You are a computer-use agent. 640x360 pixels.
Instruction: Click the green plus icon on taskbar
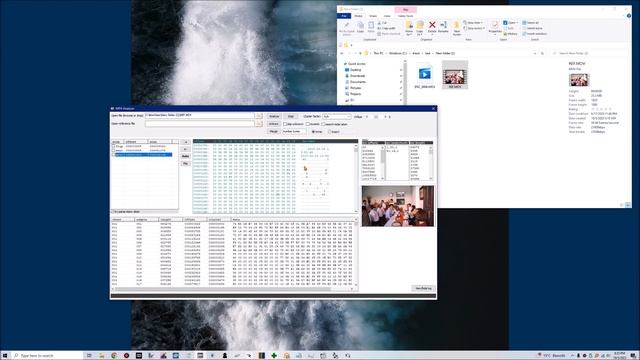click(274, 356)
